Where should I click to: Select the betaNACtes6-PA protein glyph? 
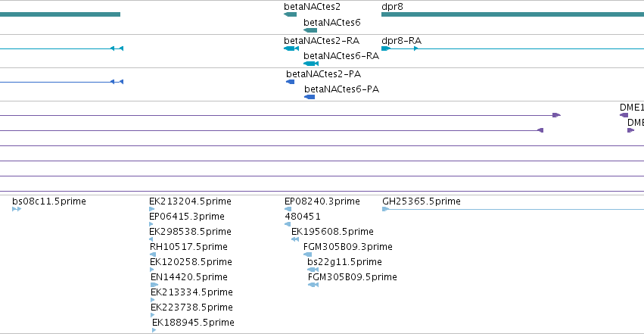pos(310,97)
